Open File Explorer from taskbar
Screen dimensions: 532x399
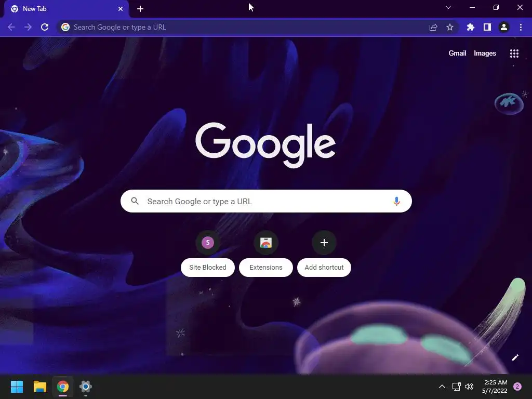39,387
